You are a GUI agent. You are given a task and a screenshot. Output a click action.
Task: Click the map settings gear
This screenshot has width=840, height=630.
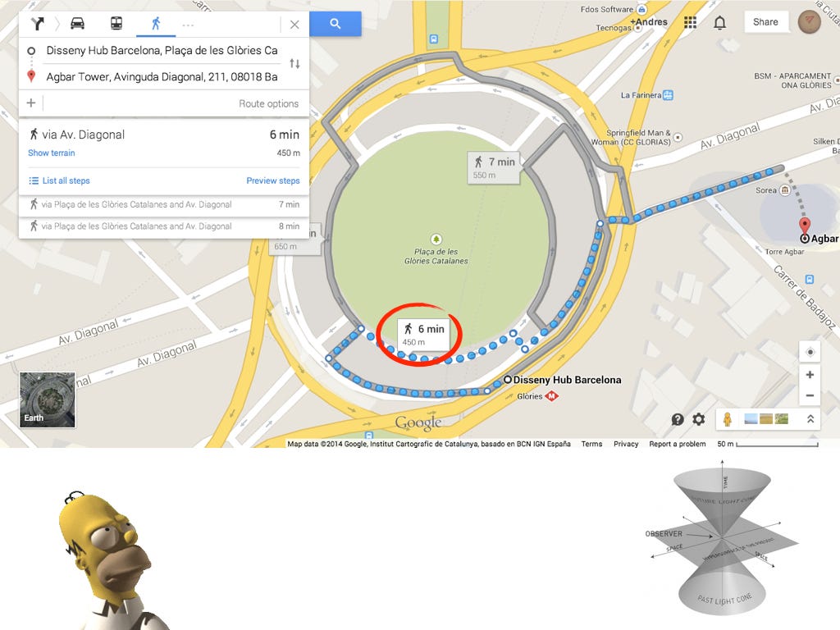[x=699, y=419]
